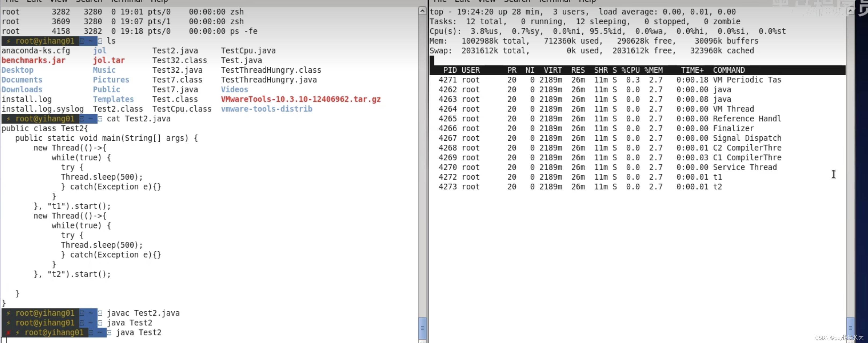Click the Downloads directory name

click(x=22, y=90)
